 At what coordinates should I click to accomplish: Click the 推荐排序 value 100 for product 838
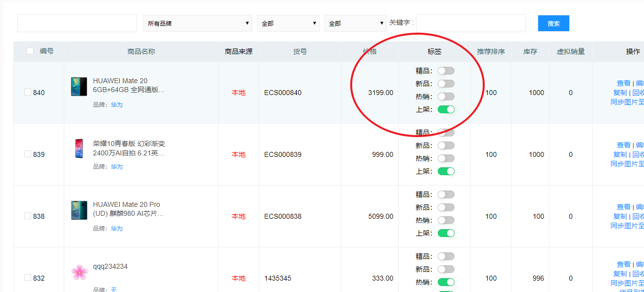tap(491, 216)
